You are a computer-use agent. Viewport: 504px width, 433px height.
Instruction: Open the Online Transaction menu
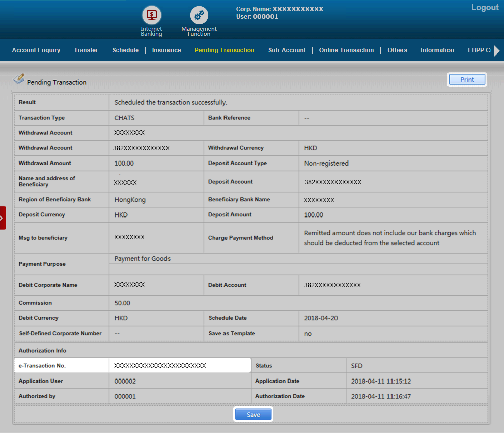pos(346,50)
